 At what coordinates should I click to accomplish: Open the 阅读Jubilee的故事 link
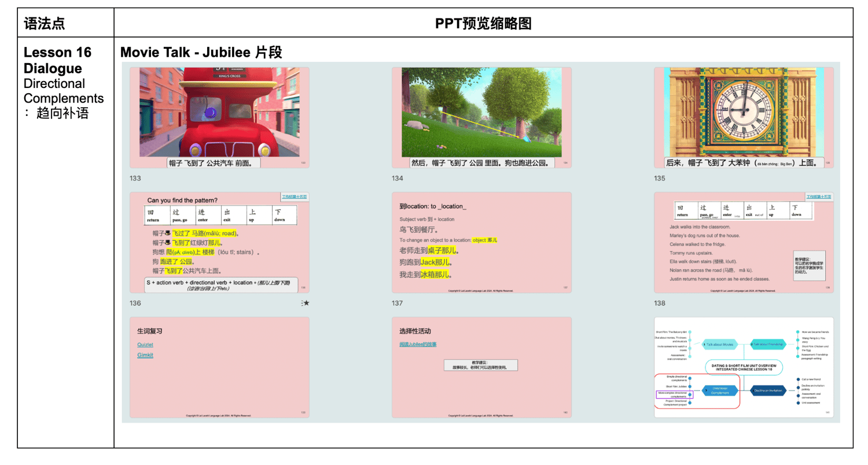tap(418, 344)
